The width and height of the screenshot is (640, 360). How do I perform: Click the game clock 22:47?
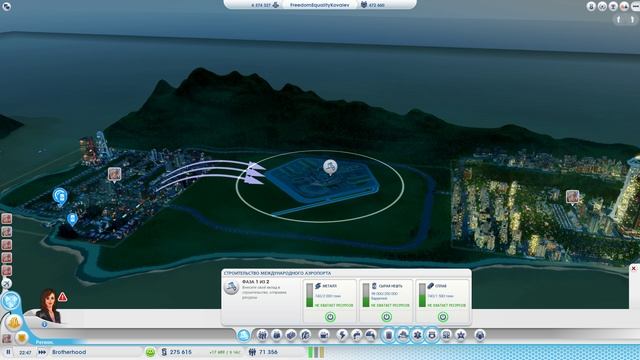(25, 352)
